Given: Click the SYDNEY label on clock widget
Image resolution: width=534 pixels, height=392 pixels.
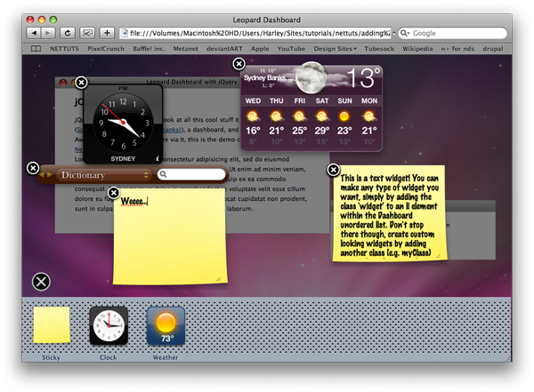Looking at the screenshot, I should pos(123,158).
